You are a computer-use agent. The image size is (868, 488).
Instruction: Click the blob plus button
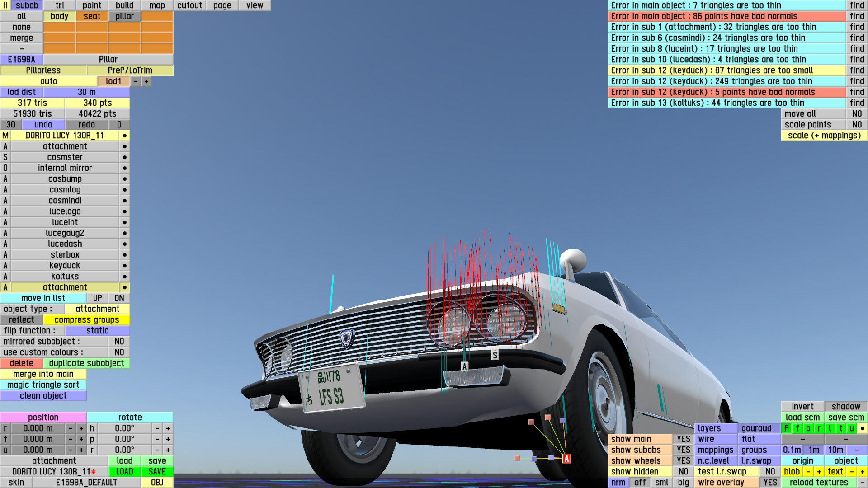tap(819, 472)
